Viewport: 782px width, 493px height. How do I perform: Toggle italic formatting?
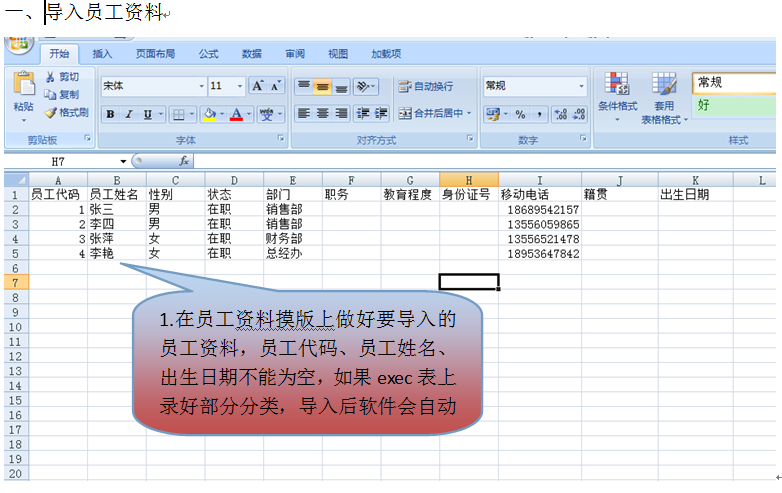pos(129,114)
